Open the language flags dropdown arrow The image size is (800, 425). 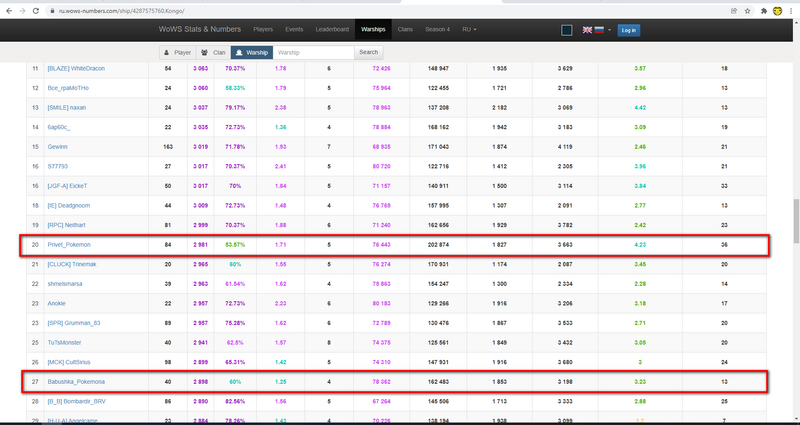coord(608,30)
